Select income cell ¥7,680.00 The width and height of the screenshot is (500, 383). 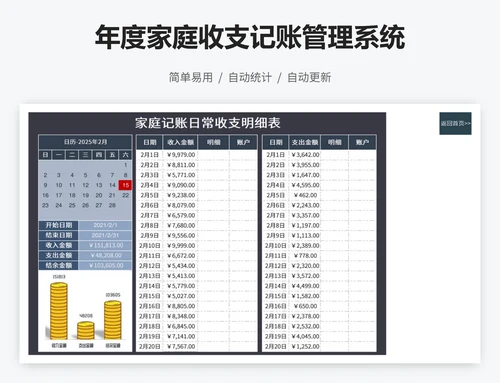coord(180,225)
